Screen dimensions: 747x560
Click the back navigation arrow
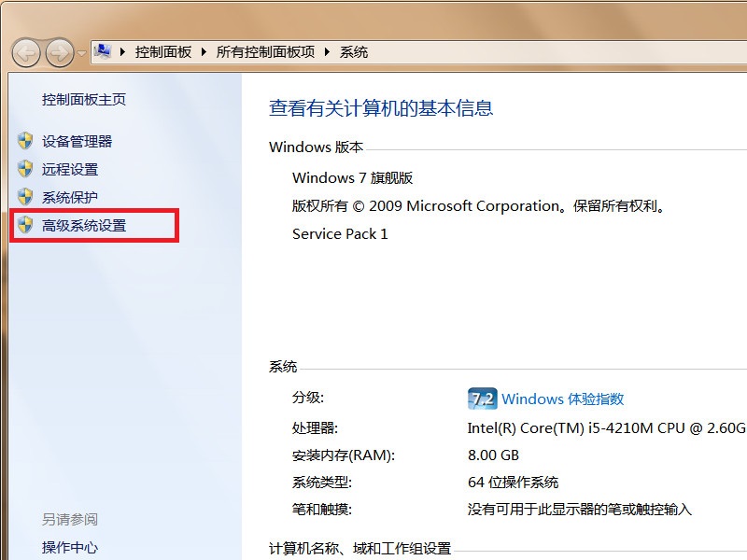click(27, 53)
